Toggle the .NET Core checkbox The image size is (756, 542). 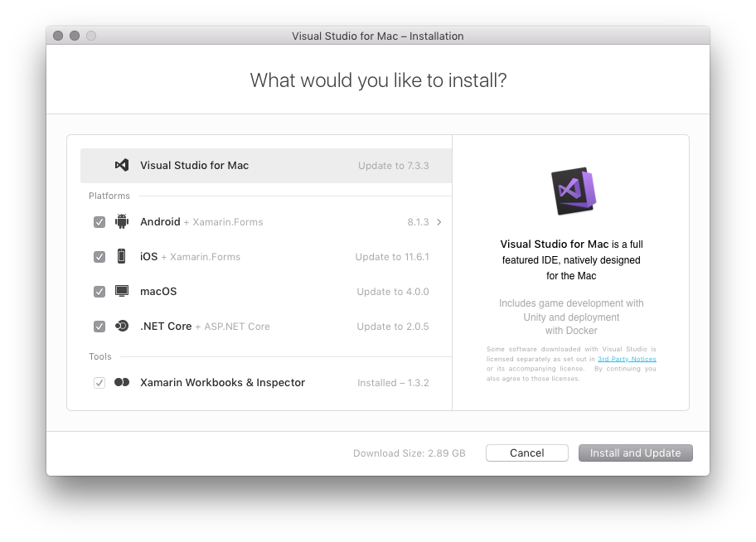pos(99,326)
